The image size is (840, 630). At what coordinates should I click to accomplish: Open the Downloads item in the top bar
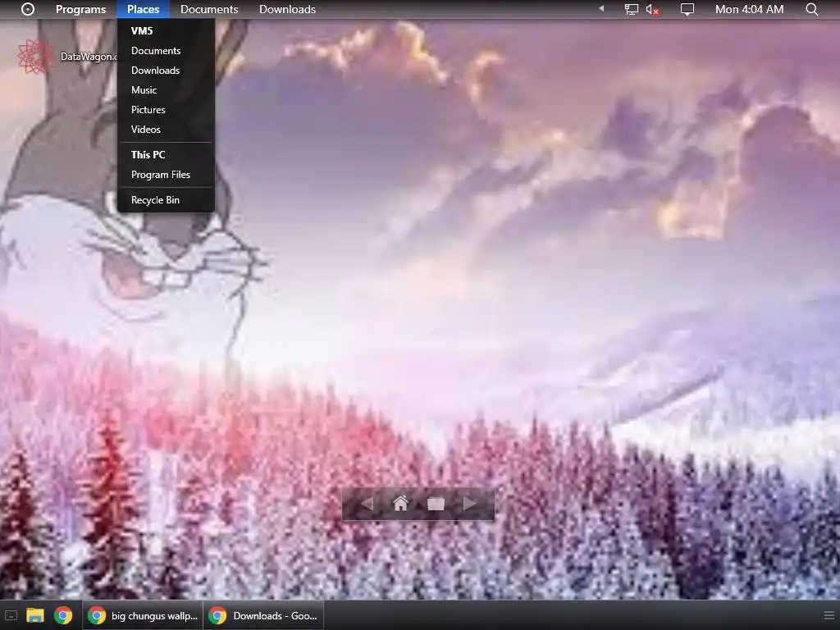point(288,9)
